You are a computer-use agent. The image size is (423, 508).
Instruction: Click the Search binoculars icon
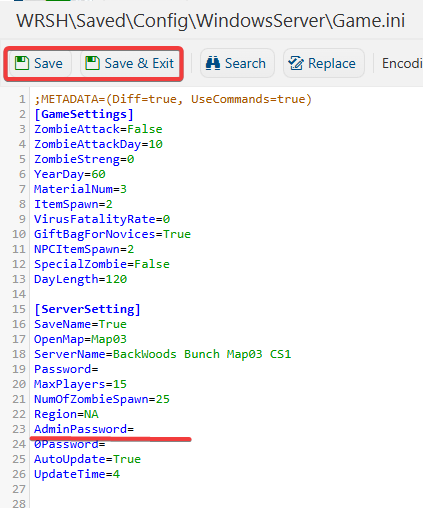coord(213,63)
